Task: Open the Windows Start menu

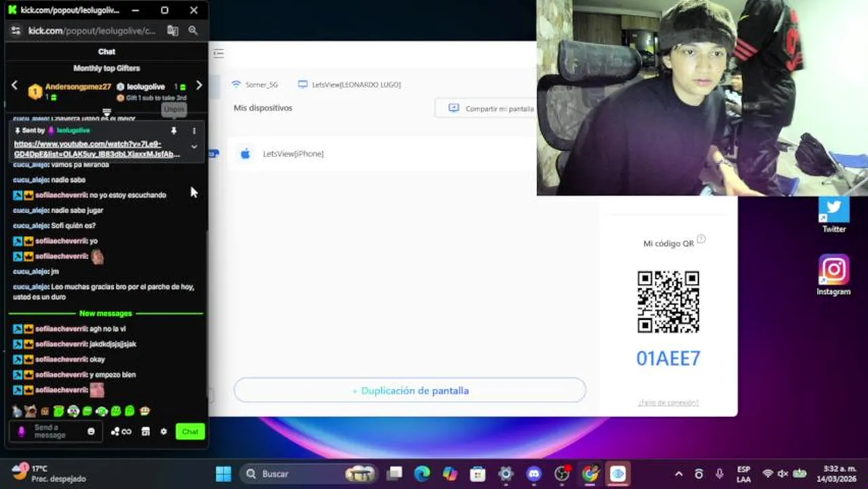Action: click(223, 473)
